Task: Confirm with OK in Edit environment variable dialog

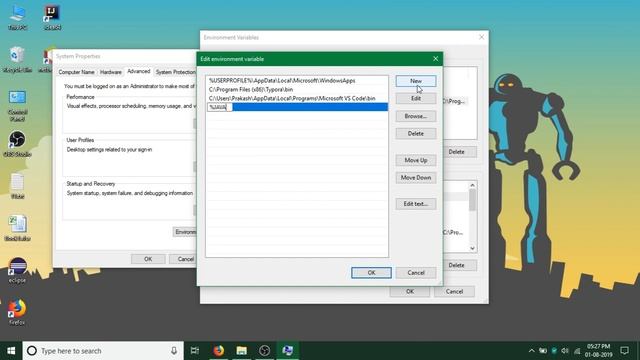Action: (x=371, y=273)
